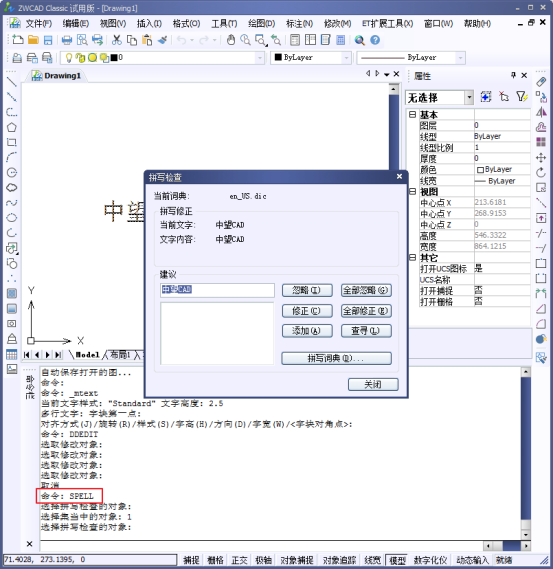
Task: Click the command line input field
Action: coord(261,545)
